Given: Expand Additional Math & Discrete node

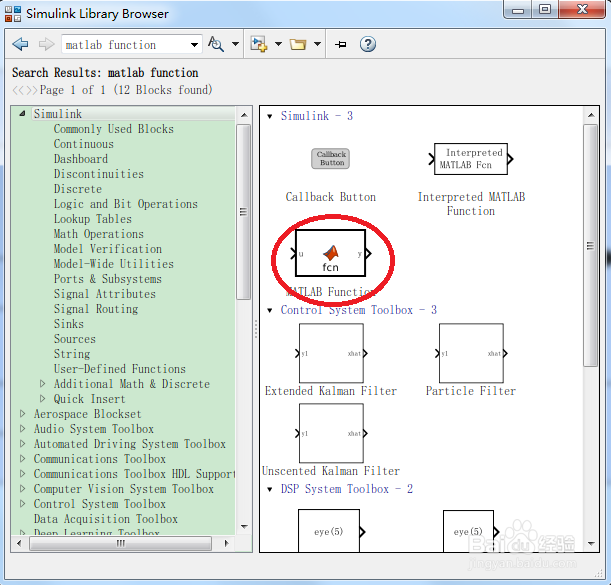Looking at the screenshot, I should coord(42,384).
